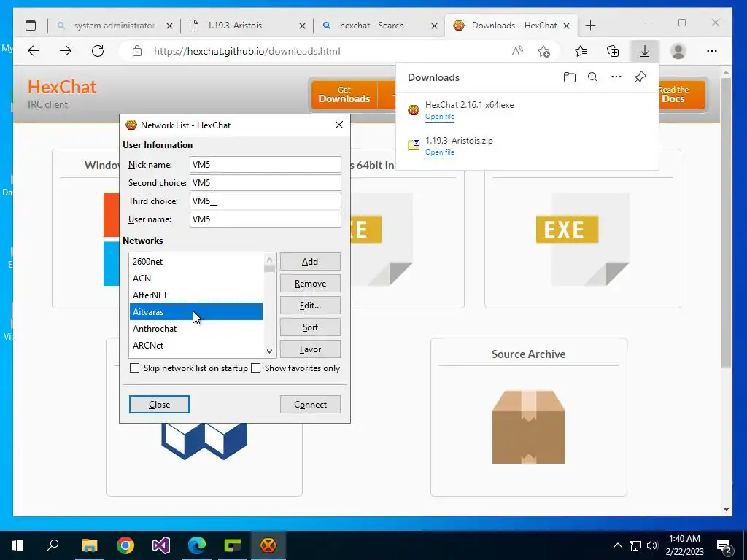Open the Windows Start menu
This screenshot has width=747, height=560.
click(18, 545)
